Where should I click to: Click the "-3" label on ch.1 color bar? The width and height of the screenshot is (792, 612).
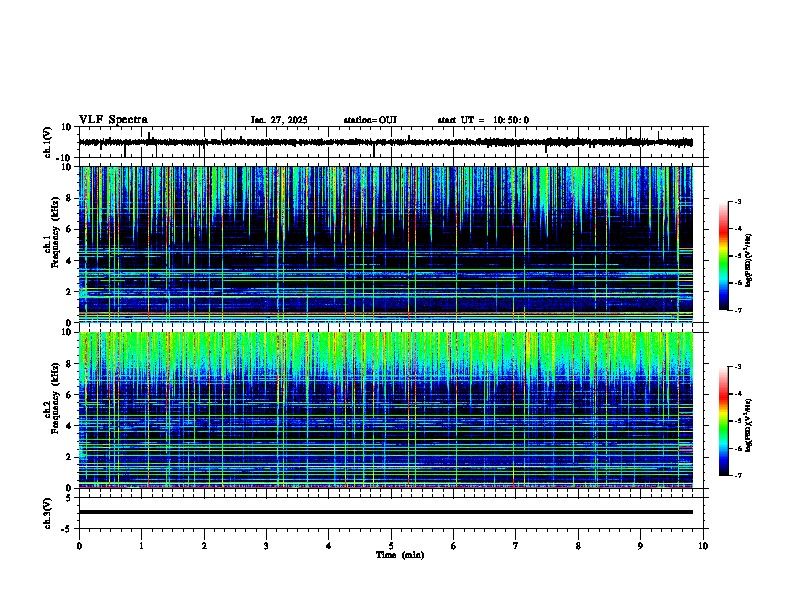737,201
